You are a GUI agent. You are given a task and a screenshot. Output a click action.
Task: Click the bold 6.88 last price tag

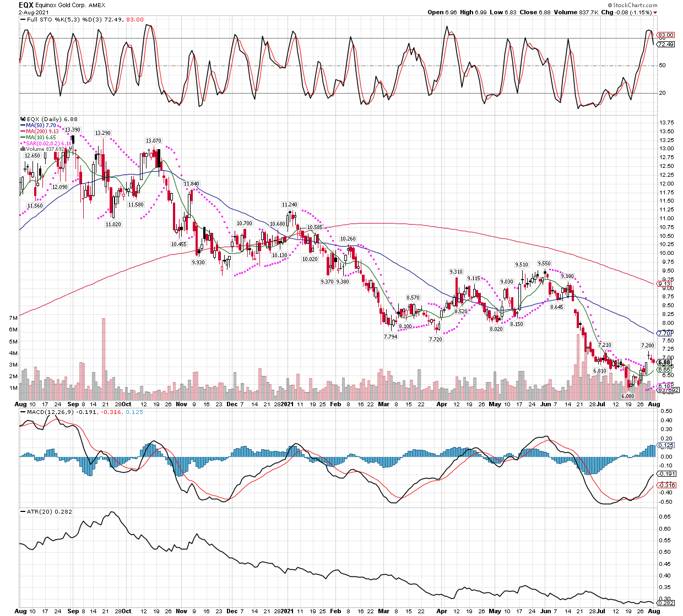(x=664, y=362)
